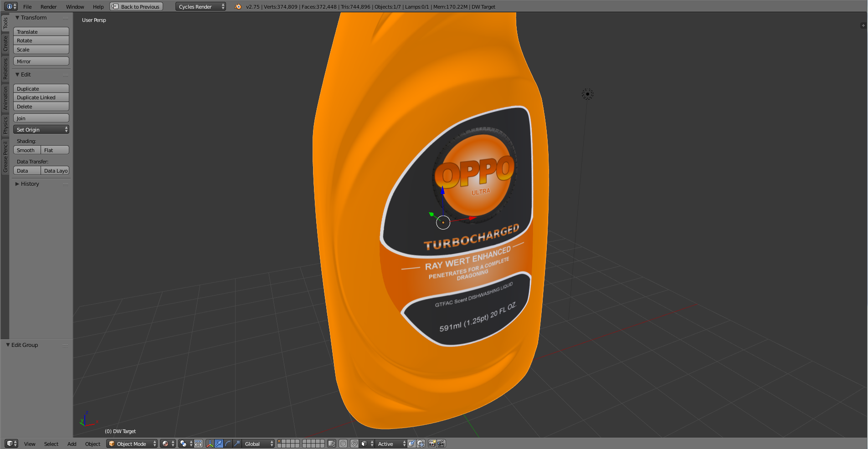Open the Info editor type selector icon
The width and height of the screenshot is (868, 449).
coord(11,6)
